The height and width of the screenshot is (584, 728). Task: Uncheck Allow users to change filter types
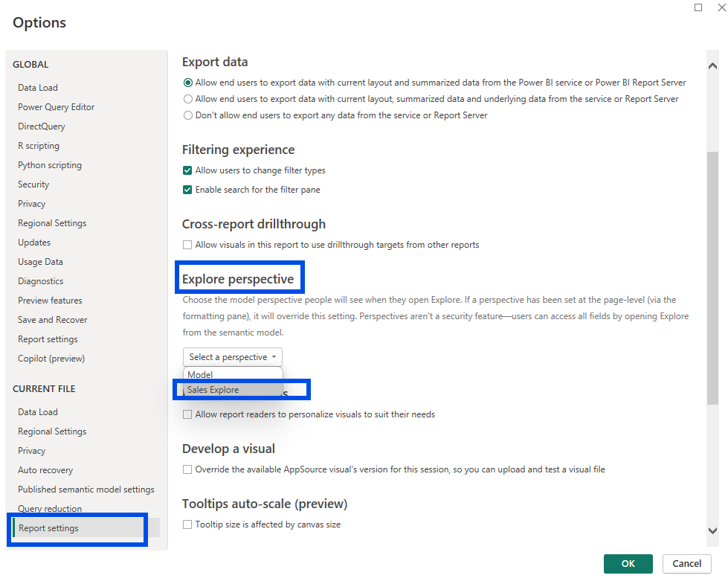click(187, 170)
